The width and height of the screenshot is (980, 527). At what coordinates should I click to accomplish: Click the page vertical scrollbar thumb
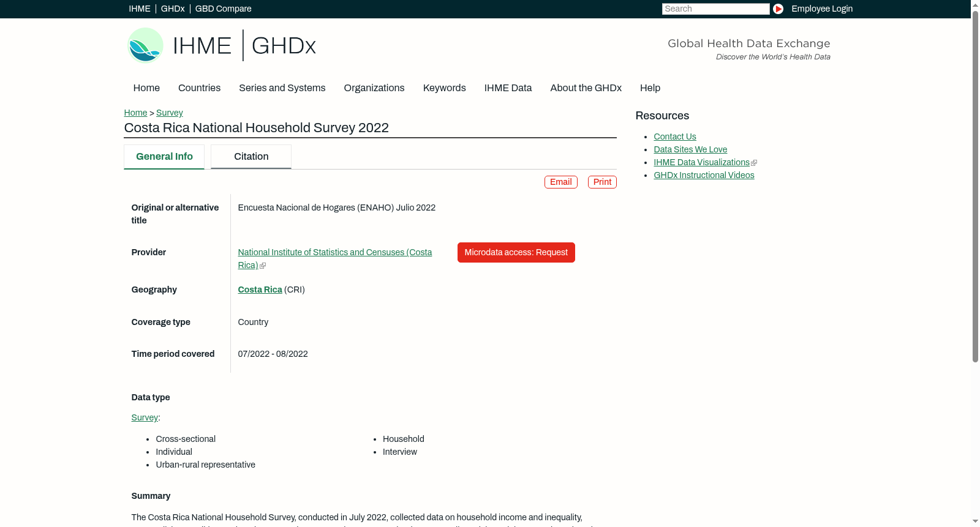pos(975,186)
